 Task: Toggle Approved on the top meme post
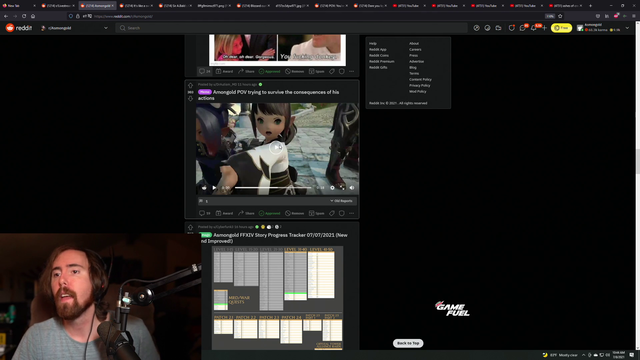(269, 71)
